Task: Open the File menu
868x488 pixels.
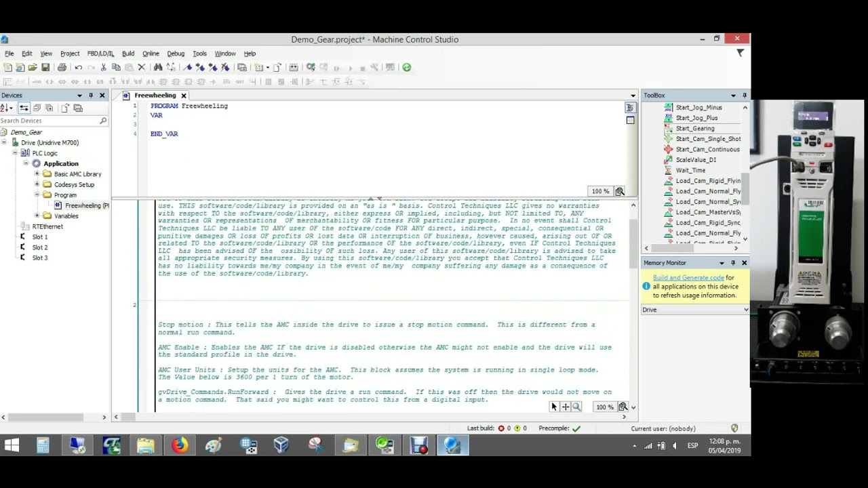Action: pyautogui.click(x=9, y=54)
